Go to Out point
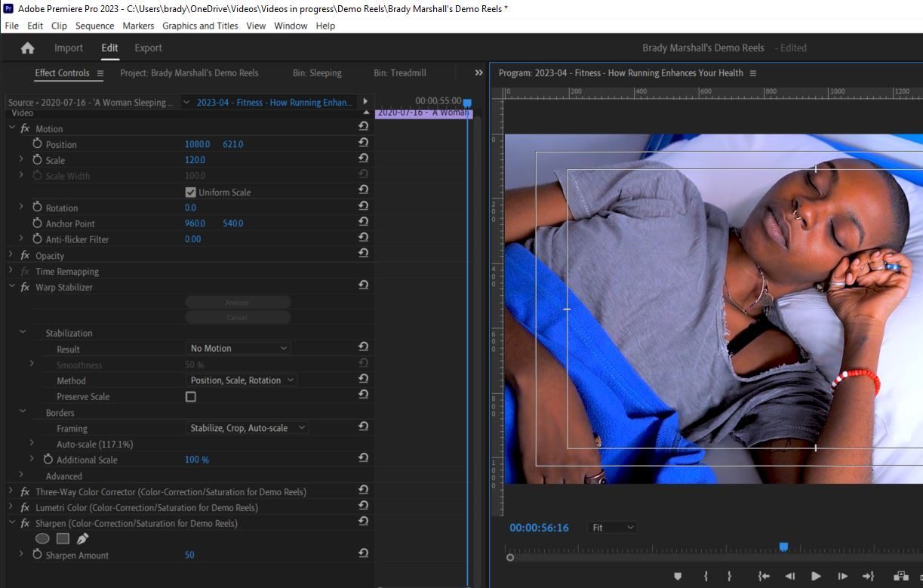The image size is (923, 588). pyautogui.click(x=868, y=576)
